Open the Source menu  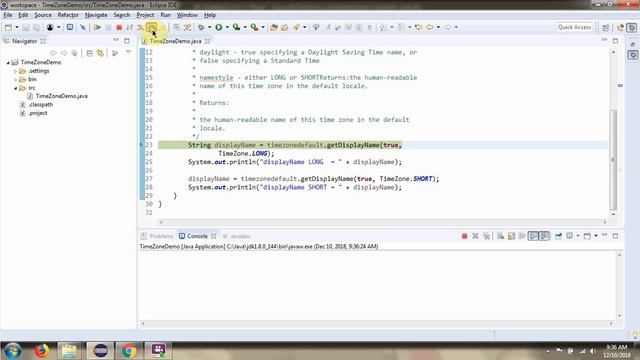(x=43, y=15)
